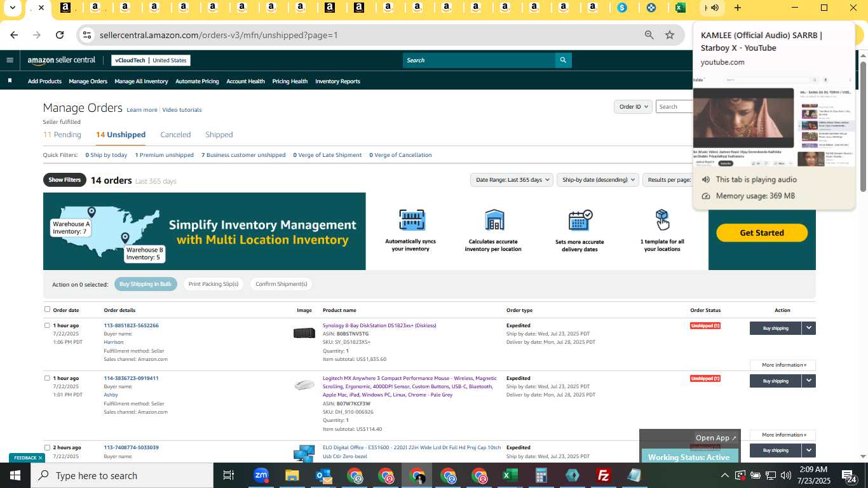The width and height of the screenshot is (868, 488).
Task: Open Ship-by date (descending) sort dropdown
Action: [x=597, y=180]
